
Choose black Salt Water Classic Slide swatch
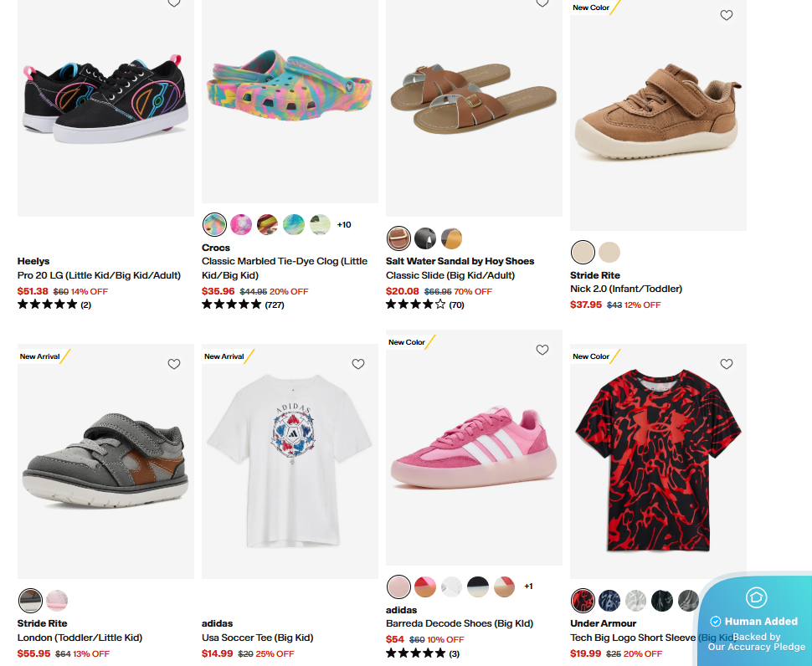(x=425, y=238)
